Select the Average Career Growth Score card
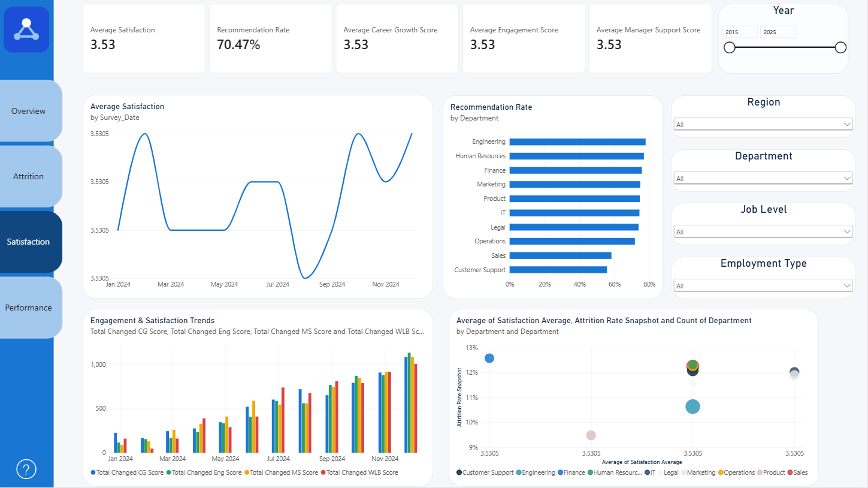 (397, 38)
